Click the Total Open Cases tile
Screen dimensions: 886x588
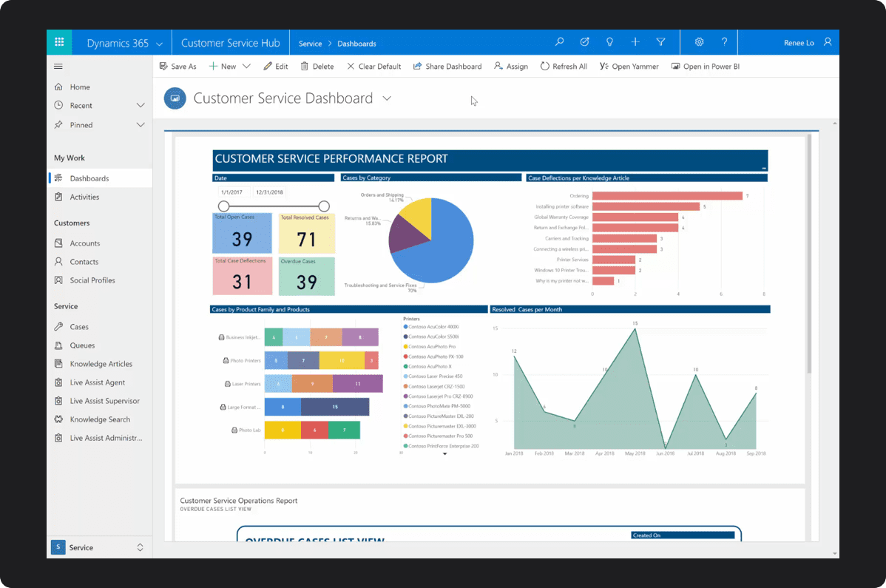click(x=242, y=233)
